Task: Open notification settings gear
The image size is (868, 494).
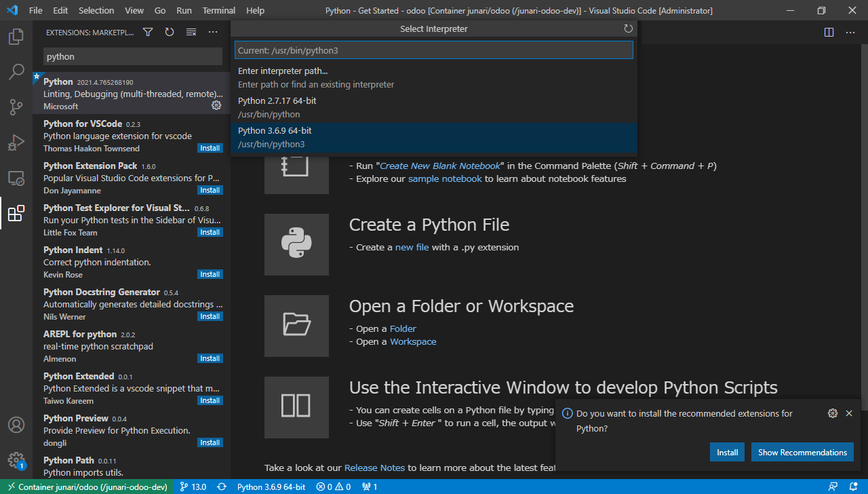Action: point(833,413)
